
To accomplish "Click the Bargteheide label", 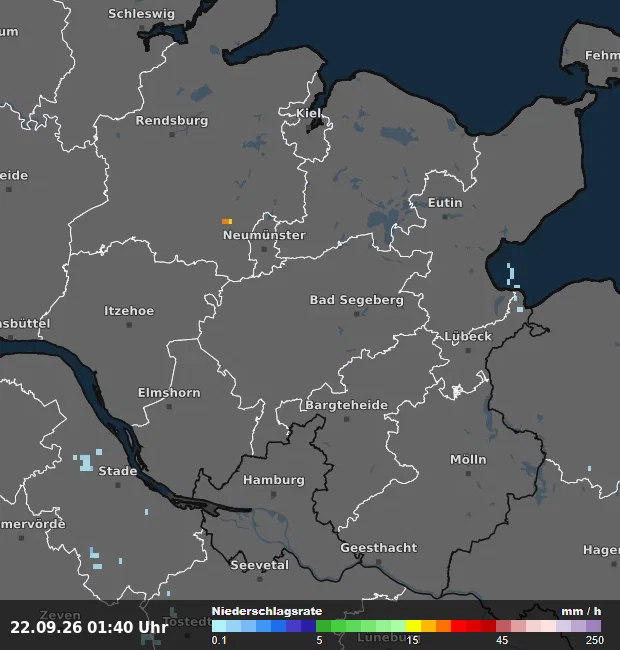I will pos(346,405).
